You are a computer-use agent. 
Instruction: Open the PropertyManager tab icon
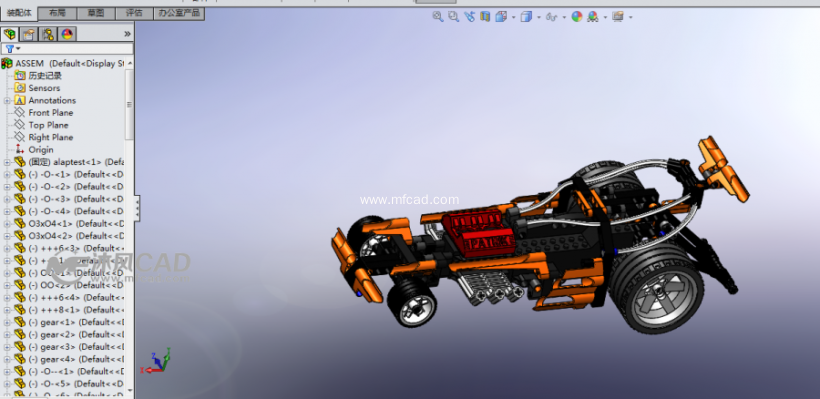click(29, 34)
